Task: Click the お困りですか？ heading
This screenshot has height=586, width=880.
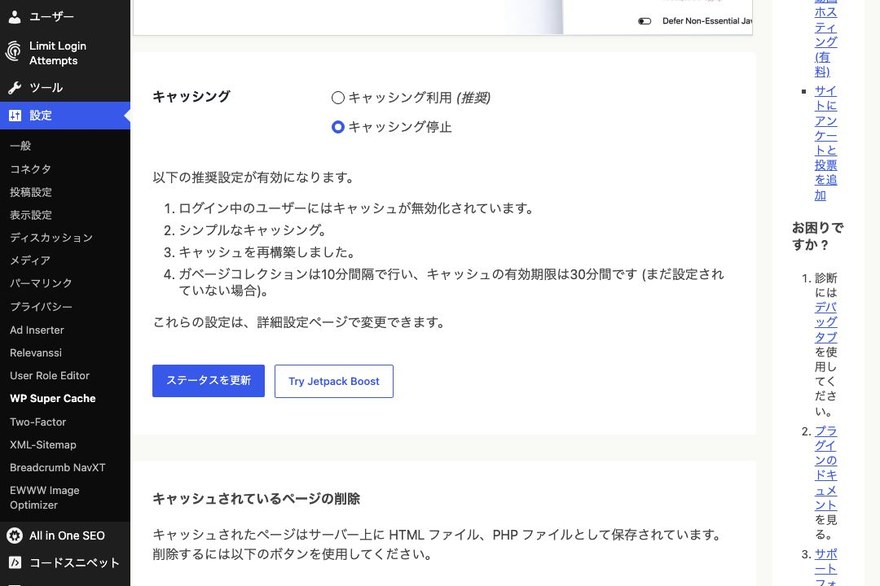Action: [x=818, y=236]
